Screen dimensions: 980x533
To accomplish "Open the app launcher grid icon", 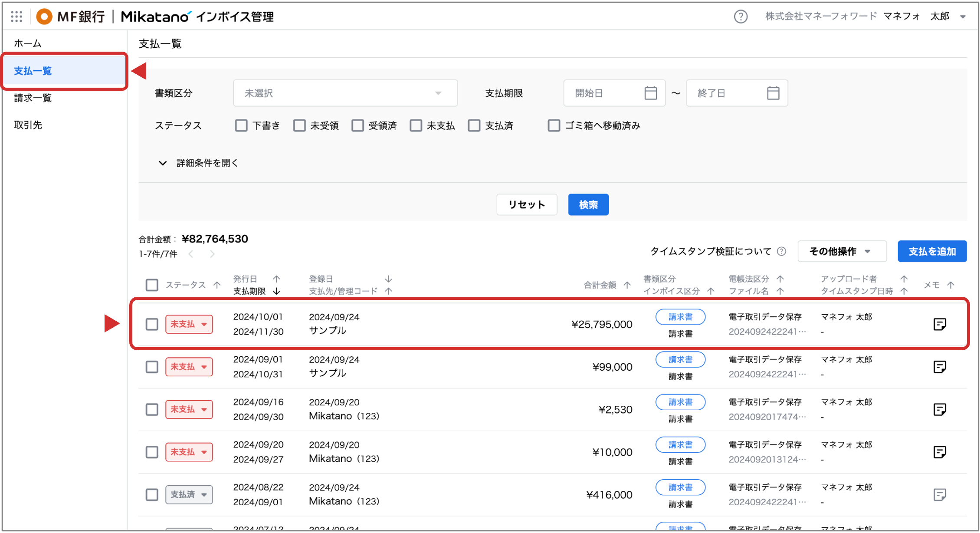I will pyautogui.click(x=16, y=16).
